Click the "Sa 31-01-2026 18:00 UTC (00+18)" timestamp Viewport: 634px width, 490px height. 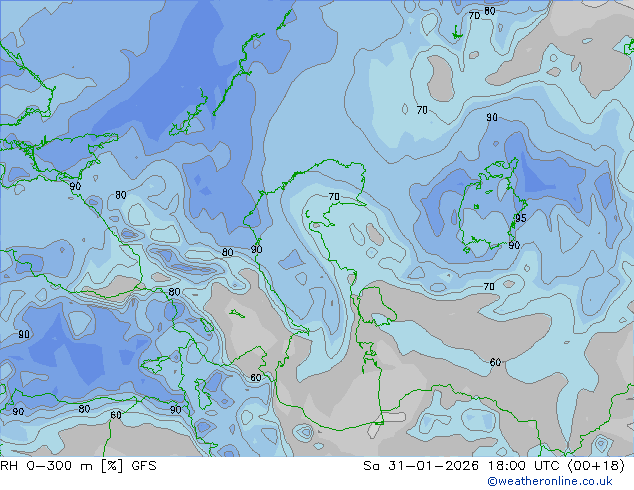494,466
